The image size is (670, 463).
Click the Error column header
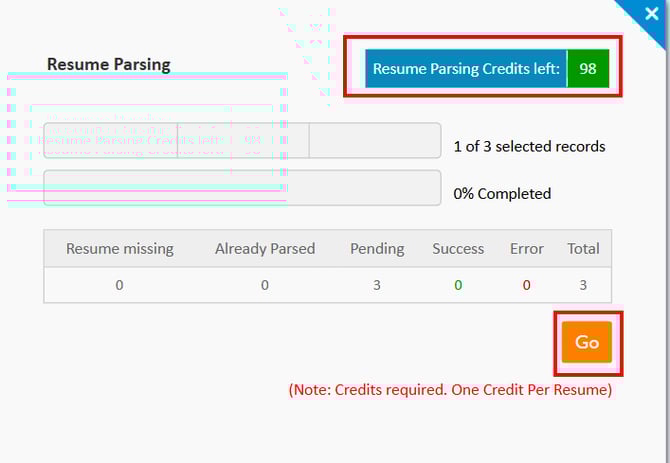526,249
